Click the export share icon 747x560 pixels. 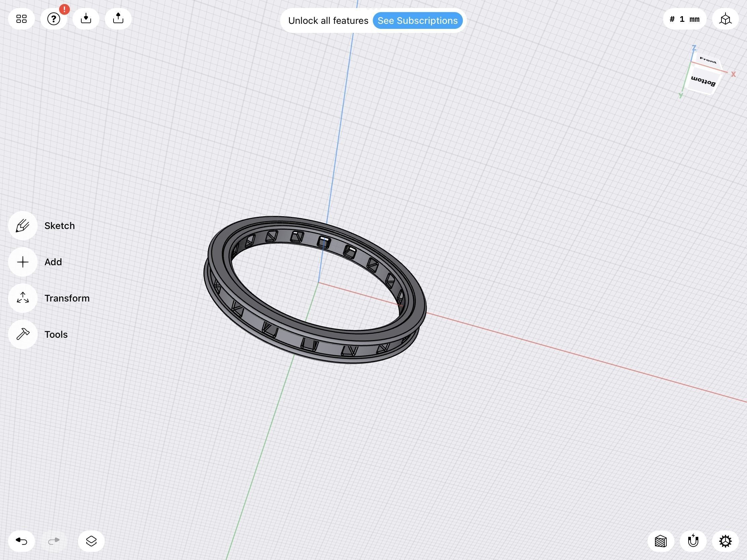[x=118, y=19]
